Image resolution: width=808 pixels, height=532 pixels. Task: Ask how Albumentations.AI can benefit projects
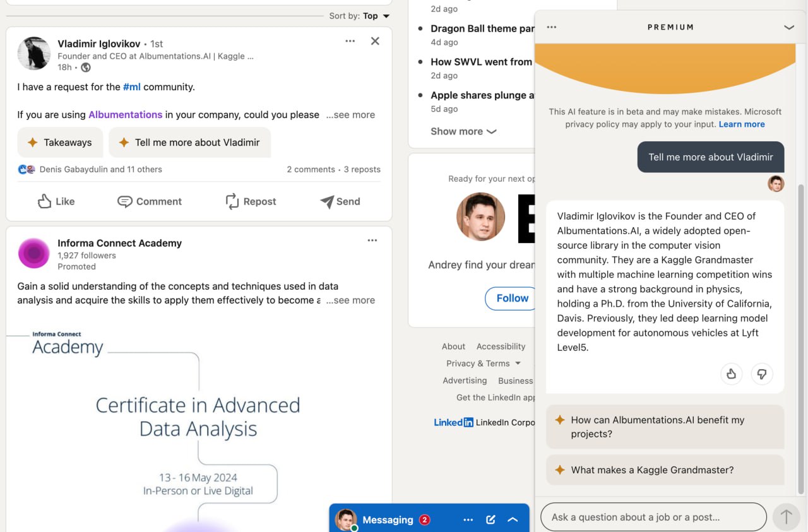pyautogui.click(x=665, y=427)
